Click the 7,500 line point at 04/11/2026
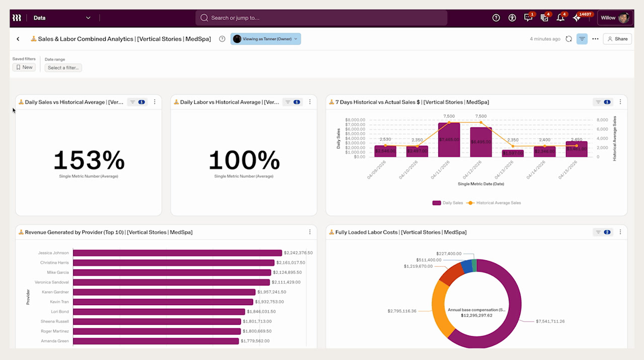 449,122
